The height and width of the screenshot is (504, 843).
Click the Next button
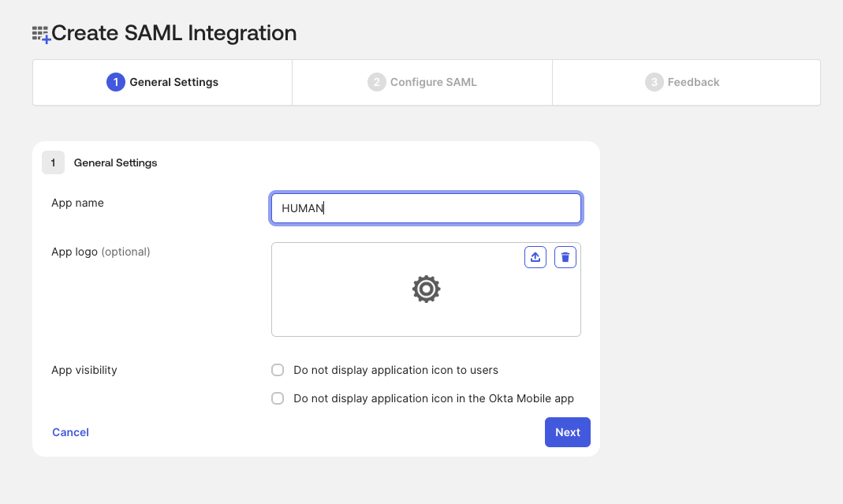[567, 432]
